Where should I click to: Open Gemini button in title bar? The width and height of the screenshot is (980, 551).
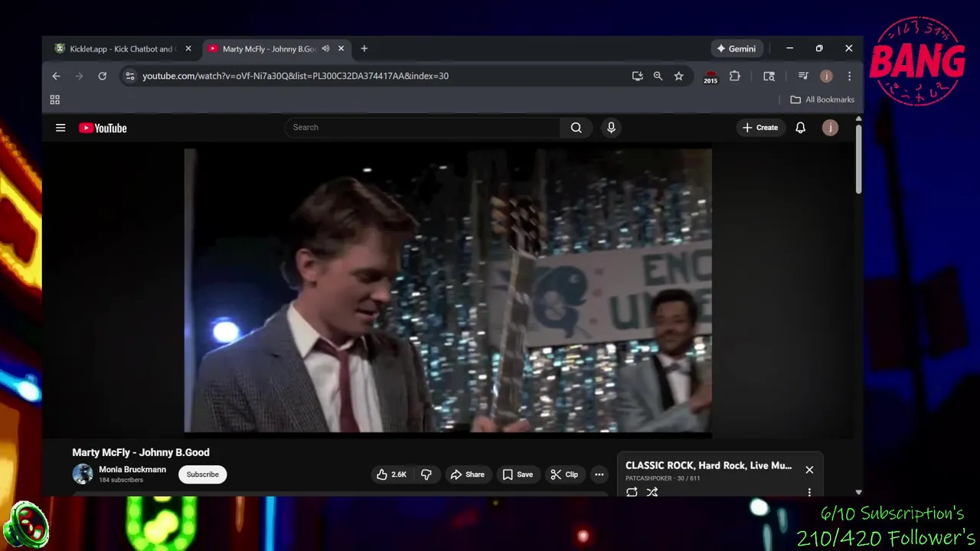tap(736, 48)
